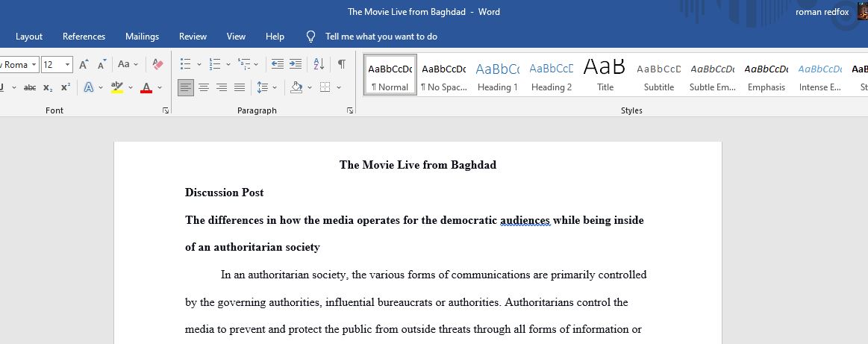Expand multilevel list dropdown arrow
This screenshot has height=344, width=868.
point(256,64)
